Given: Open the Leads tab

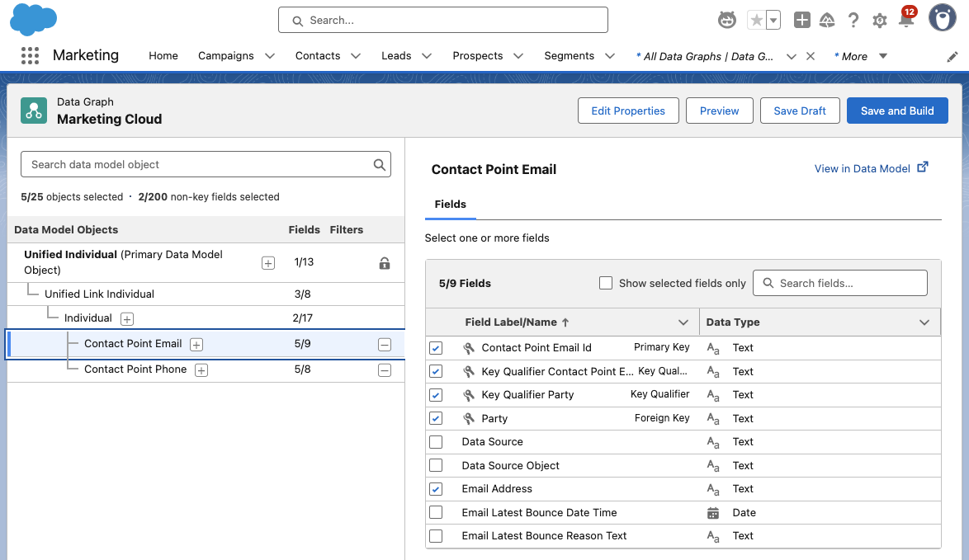Looking at the screenshot, I should [x=396, y=55].
